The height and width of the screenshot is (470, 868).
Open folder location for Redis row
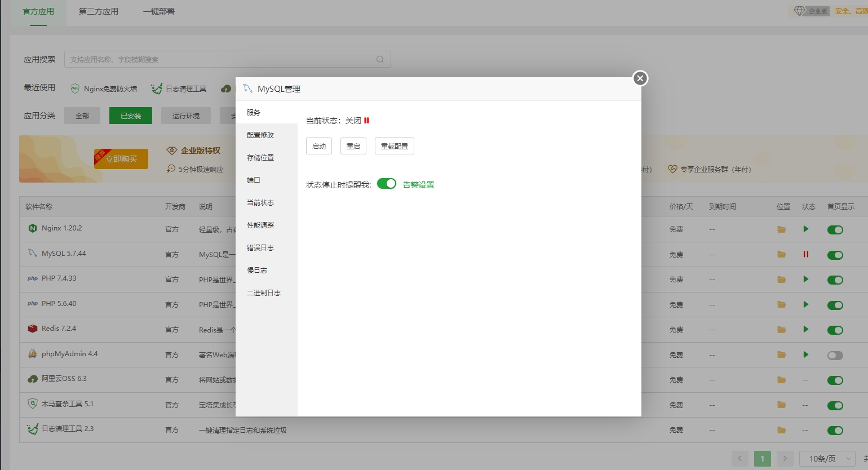[x=781, y=330]
